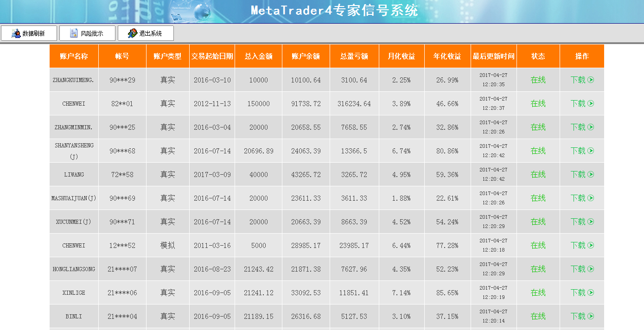Click 下载 link for BINLI
The image size is (644, 330).
[x=578, y=316]
